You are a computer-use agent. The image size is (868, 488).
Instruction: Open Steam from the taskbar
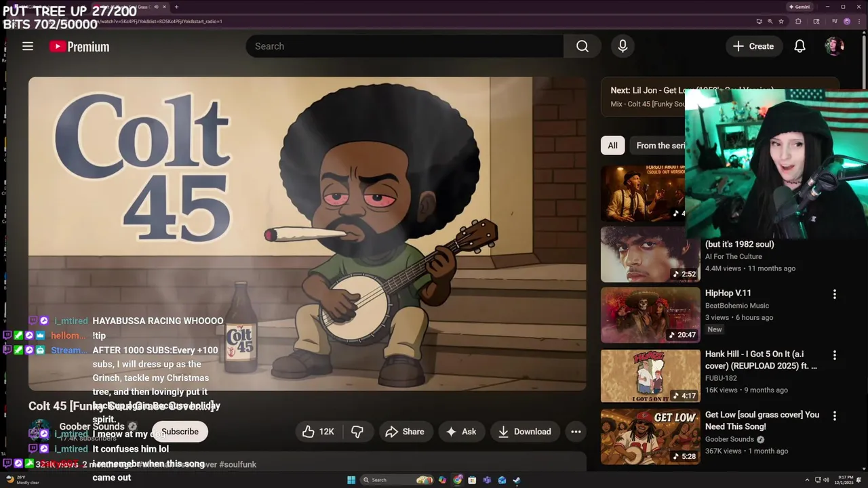point(517,480)
